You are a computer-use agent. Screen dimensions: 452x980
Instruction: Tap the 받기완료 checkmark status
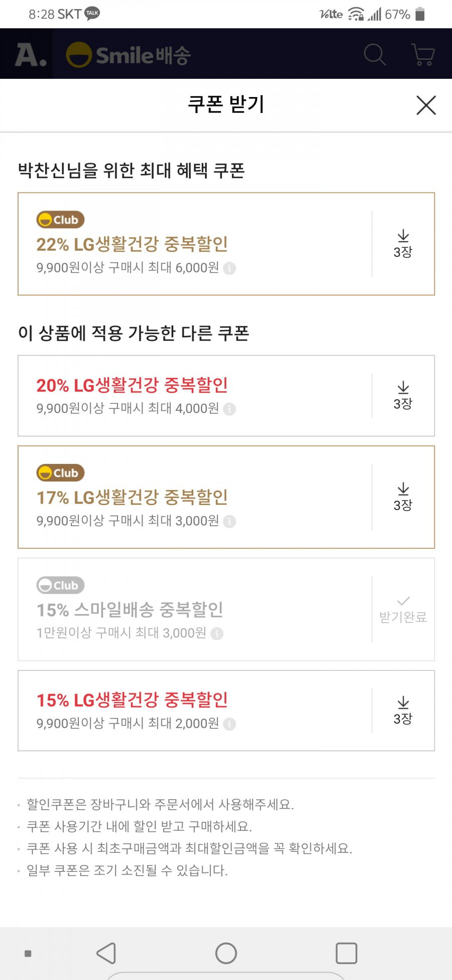coord(403,610)
